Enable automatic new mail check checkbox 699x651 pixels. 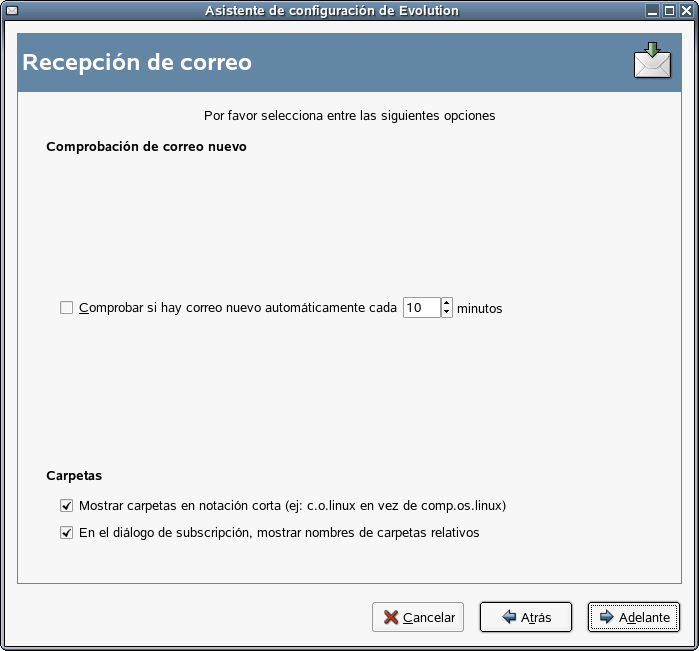pos(66,308)
